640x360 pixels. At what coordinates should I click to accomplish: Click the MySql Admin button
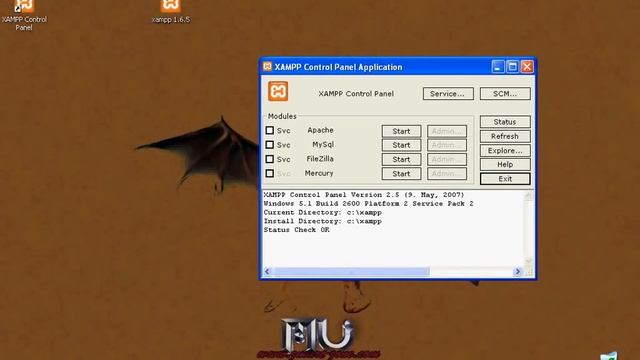447,145
